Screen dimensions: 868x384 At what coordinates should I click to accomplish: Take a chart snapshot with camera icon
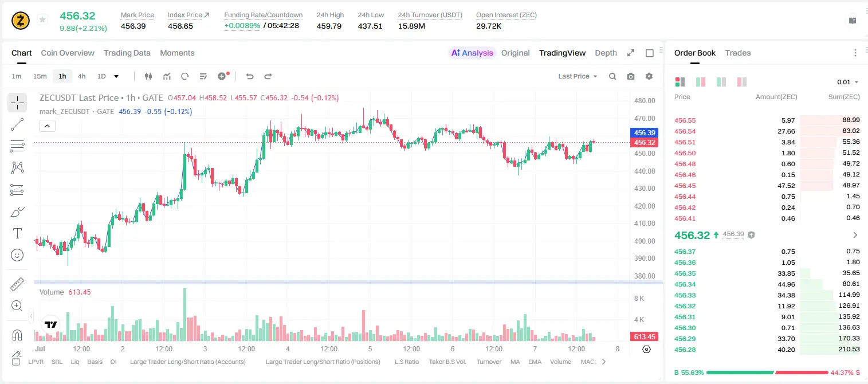click(x=631, y=76)
